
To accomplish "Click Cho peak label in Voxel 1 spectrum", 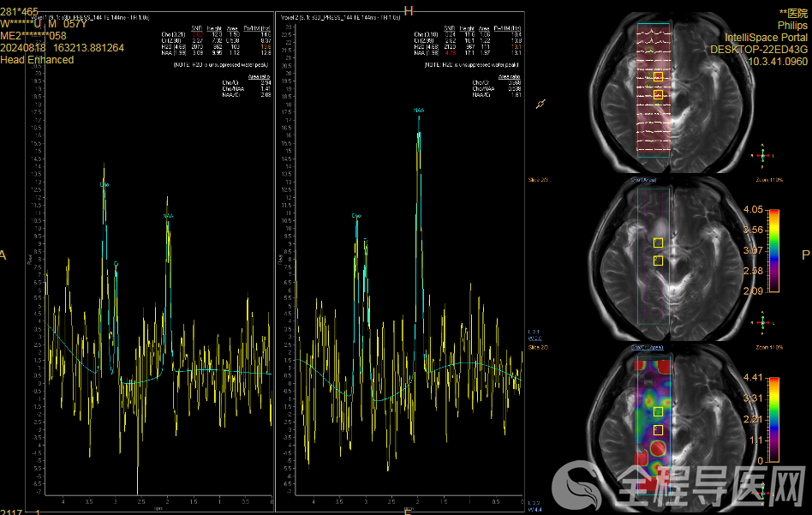I will click(104, 184).
